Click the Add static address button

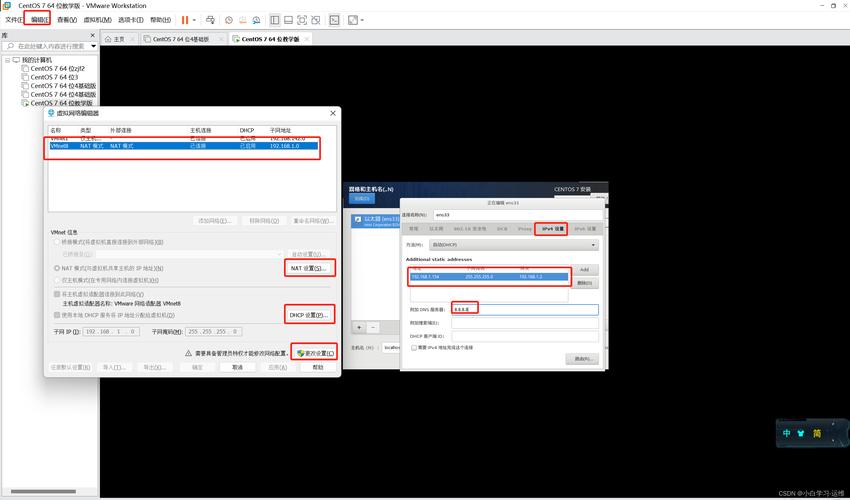(x=584, y=270)
